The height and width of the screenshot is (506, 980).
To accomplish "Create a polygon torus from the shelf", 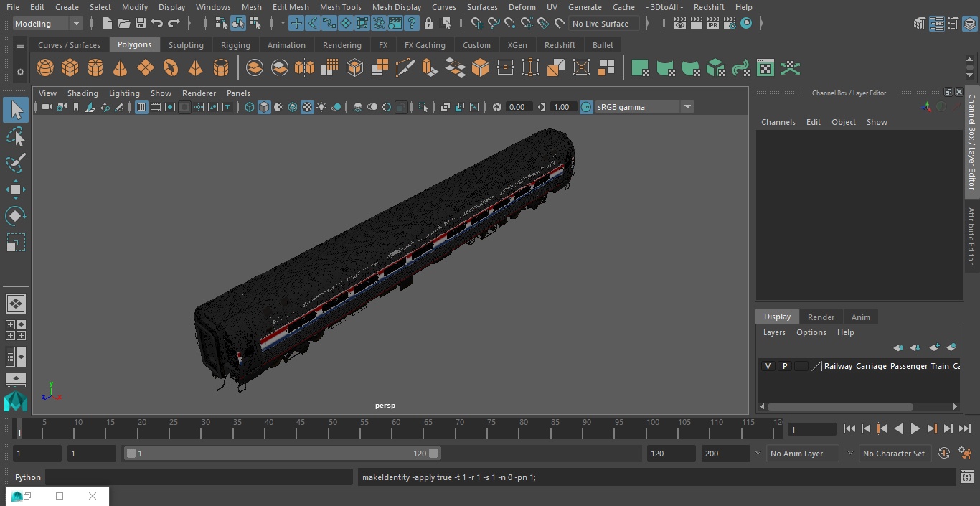I will (171, 68).
